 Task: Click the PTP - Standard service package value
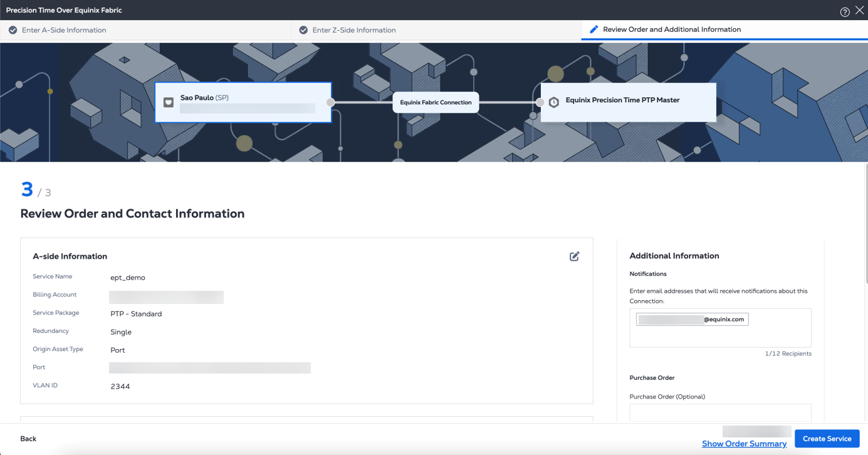[136, 314]
